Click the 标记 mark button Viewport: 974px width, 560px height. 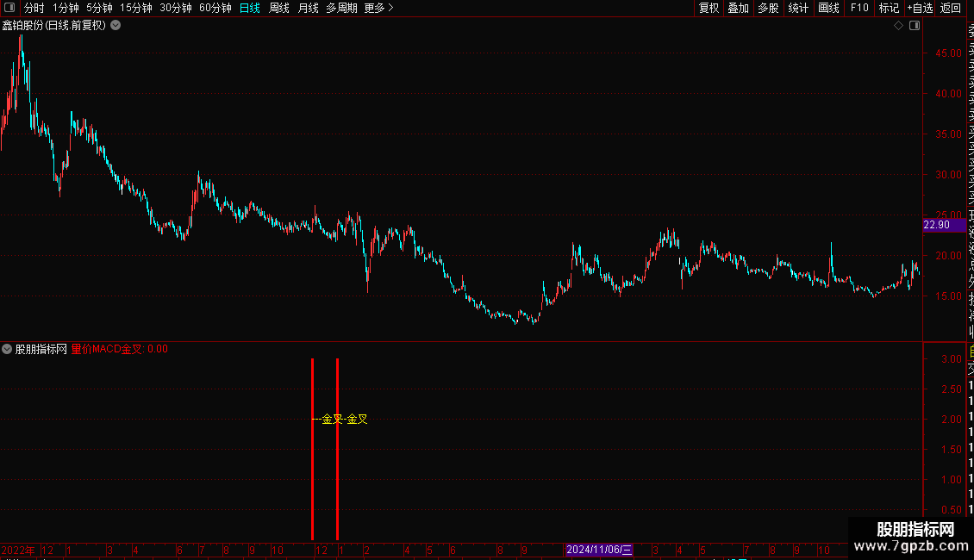889,8
